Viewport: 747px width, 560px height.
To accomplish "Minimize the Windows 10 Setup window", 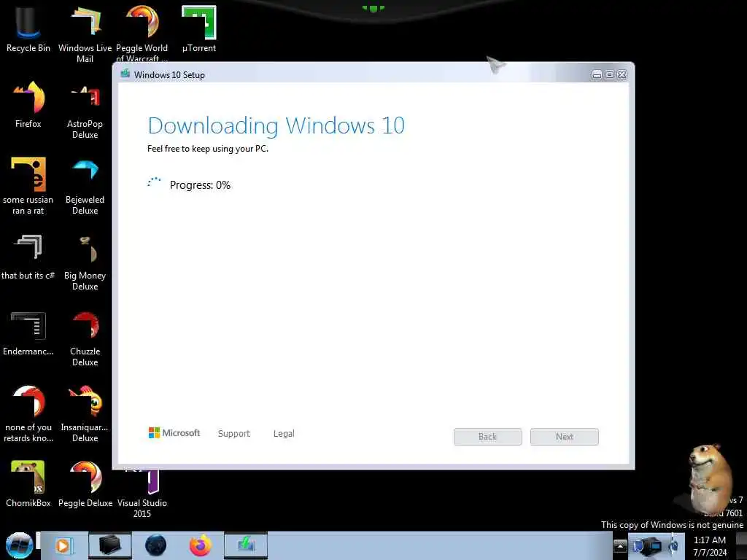I will pos(597,75).
